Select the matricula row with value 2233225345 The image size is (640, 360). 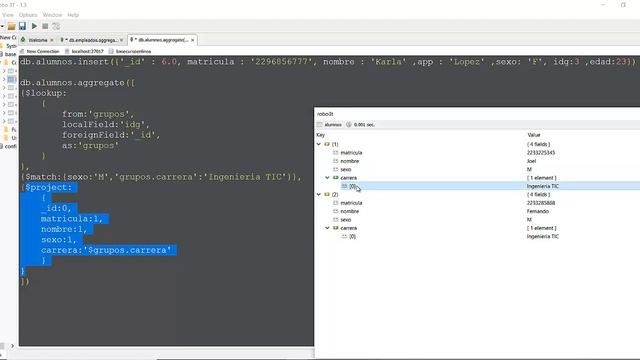pos(478,153)
